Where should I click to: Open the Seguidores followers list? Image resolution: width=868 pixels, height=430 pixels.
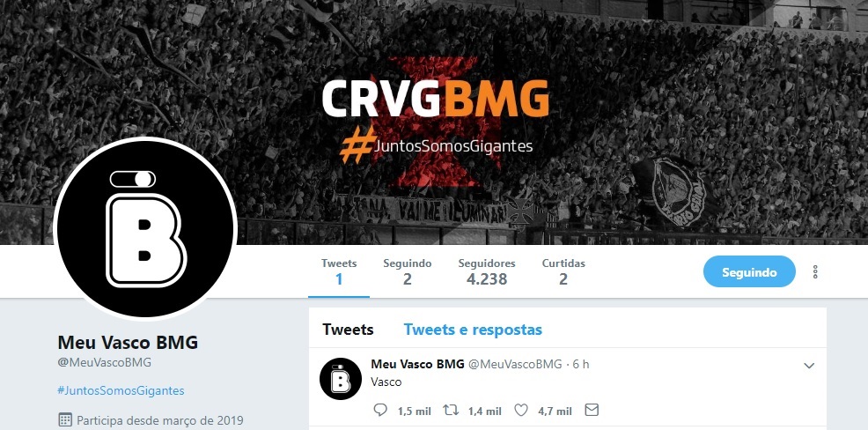(487, 271)
